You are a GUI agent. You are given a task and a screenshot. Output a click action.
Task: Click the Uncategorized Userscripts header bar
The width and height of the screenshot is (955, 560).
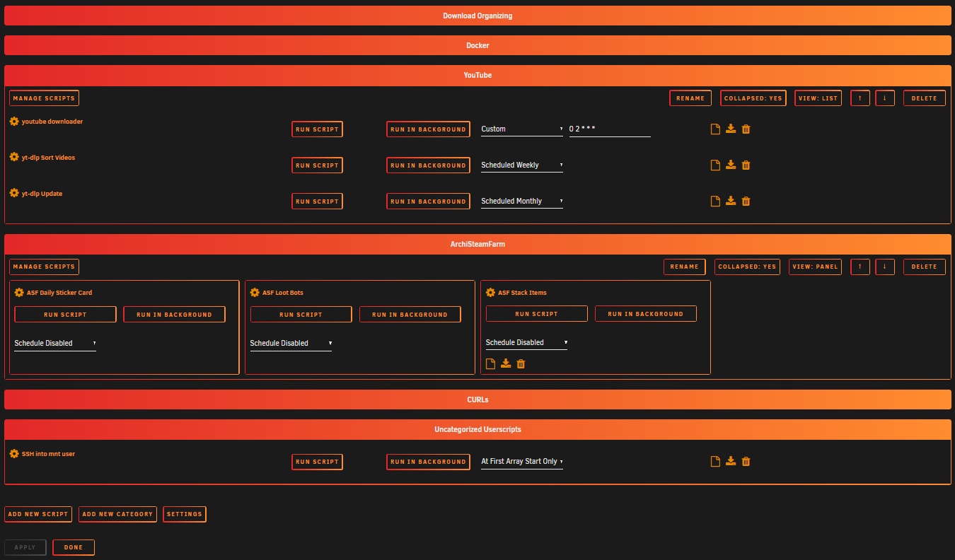tap(477, 429)
